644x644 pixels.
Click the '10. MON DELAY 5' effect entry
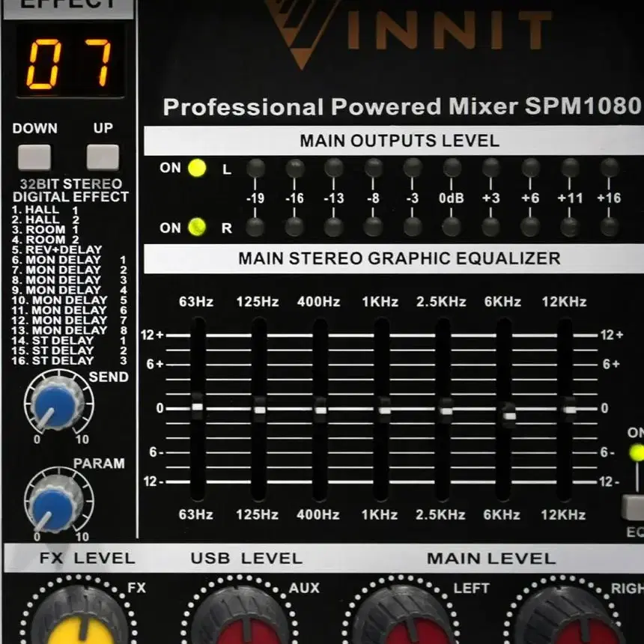[69, 300]
